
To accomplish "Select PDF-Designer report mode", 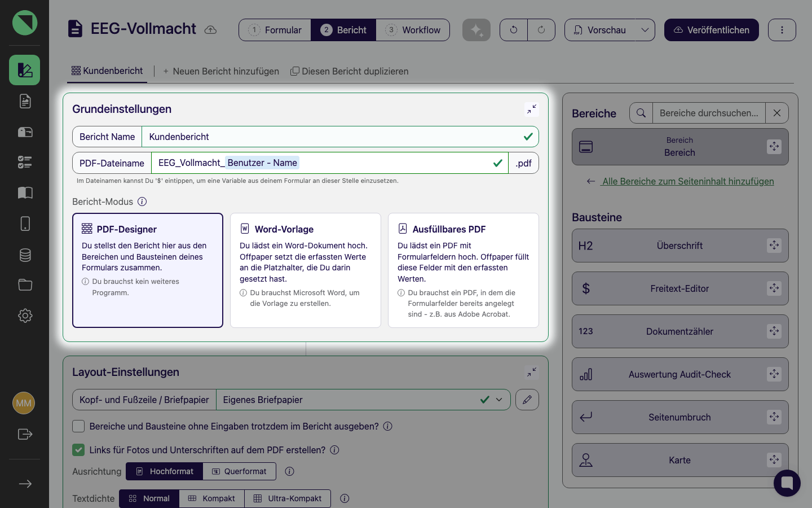I will (x=148, y=270).
